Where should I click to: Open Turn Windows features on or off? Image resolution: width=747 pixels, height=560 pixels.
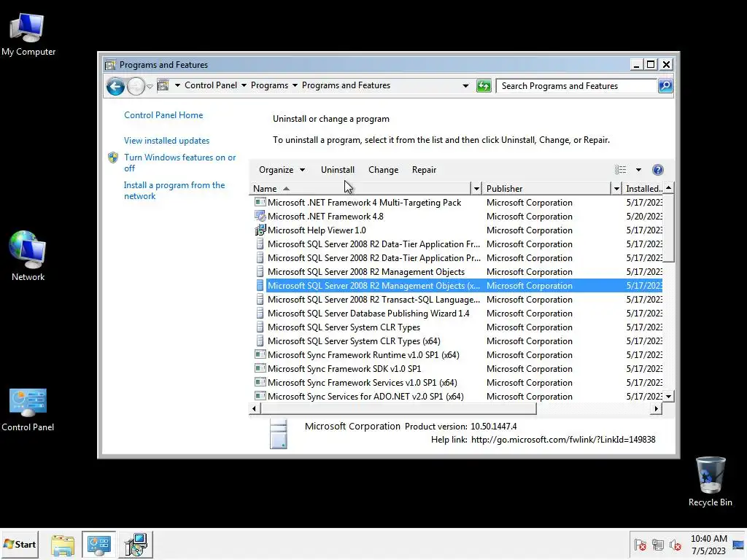[x=179, y=163]
